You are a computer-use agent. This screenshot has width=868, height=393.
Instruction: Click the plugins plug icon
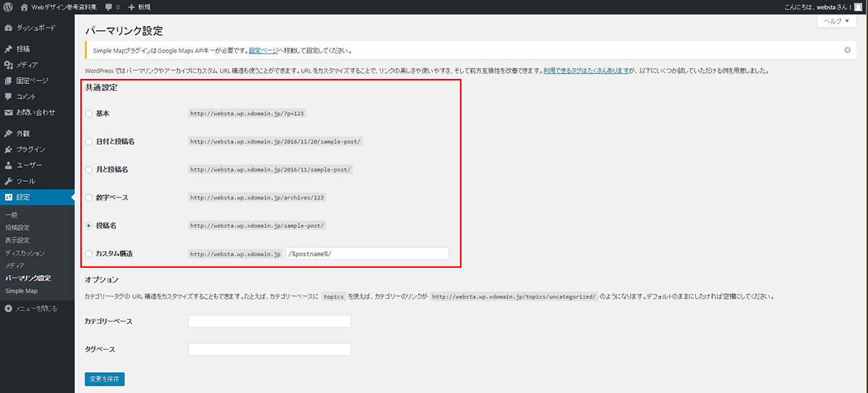pos(8,149)
